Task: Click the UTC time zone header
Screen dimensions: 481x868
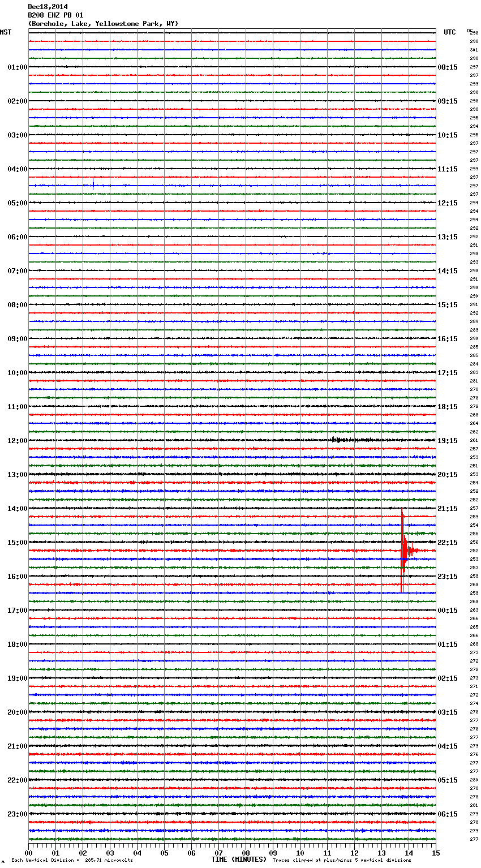Action: [x=449, y=33]
